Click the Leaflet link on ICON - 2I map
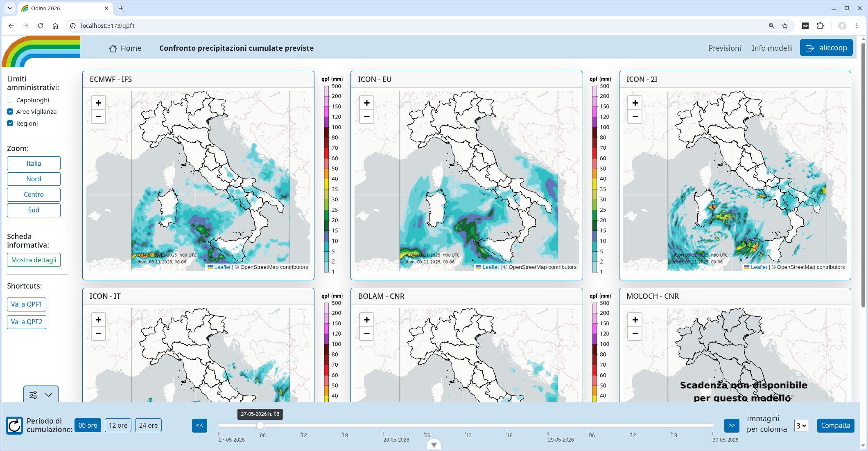The height and width of the screenshot is (451, 868). 759,267
